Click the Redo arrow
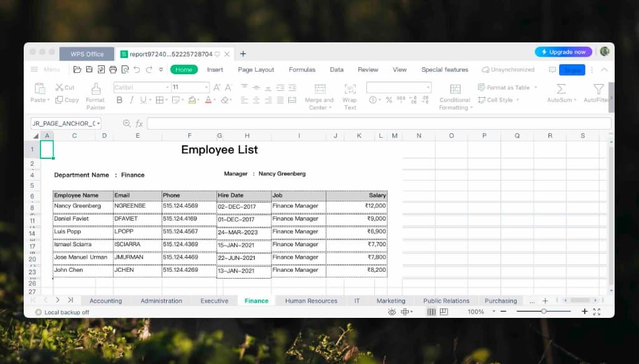639x364 pixels. [x=149, y=70]
